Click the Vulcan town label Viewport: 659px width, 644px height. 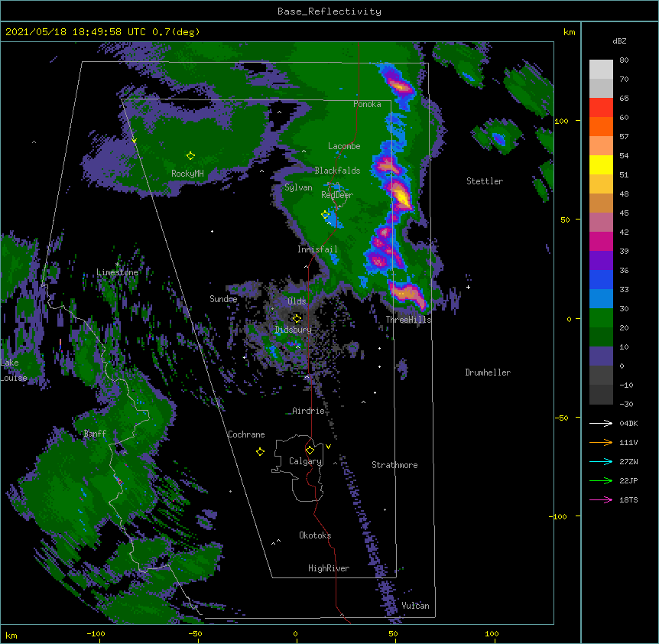pyautogui.click(x=415, y=606)
